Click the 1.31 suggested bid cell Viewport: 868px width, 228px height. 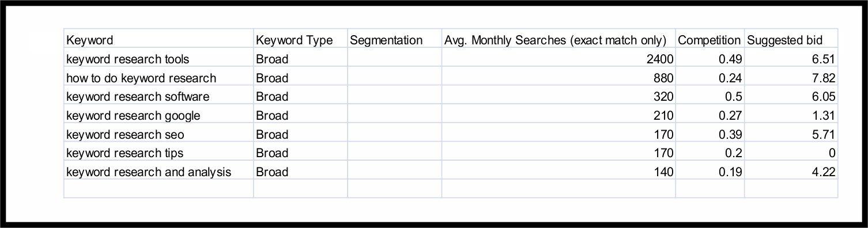791,115
